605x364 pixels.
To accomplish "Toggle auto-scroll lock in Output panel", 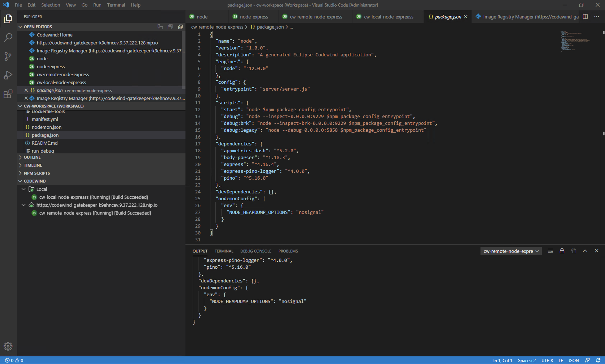I will click(x=562, y=251).
